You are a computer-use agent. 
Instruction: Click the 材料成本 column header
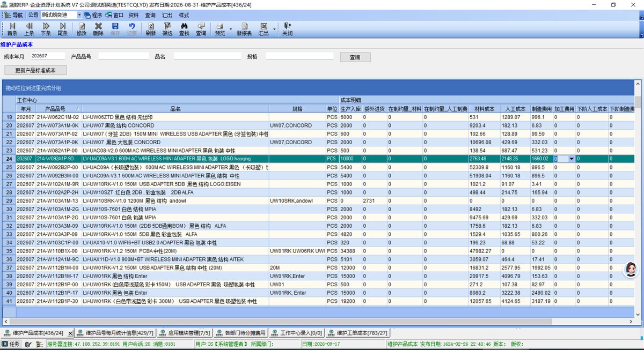[x=484, y=109]
